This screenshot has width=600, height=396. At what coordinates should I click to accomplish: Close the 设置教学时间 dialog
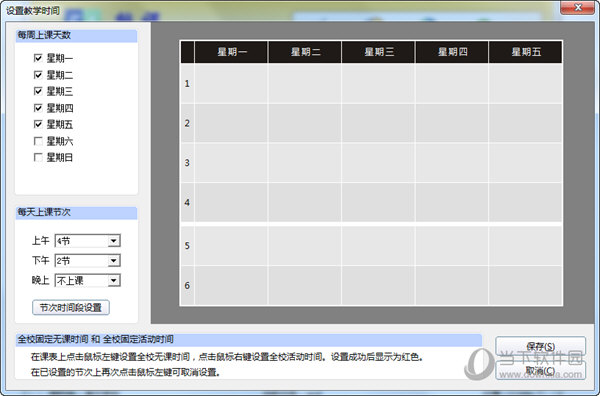tap(578, 7)
